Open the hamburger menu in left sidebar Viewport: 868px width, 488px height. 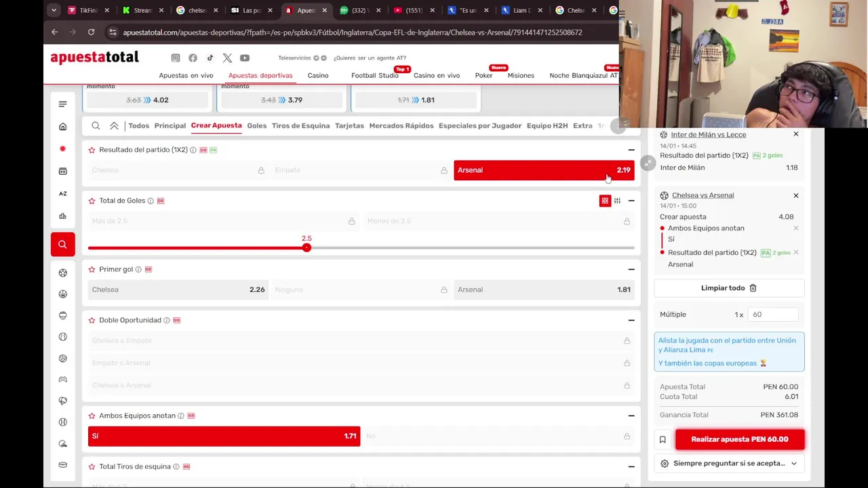tap(62, 104)
